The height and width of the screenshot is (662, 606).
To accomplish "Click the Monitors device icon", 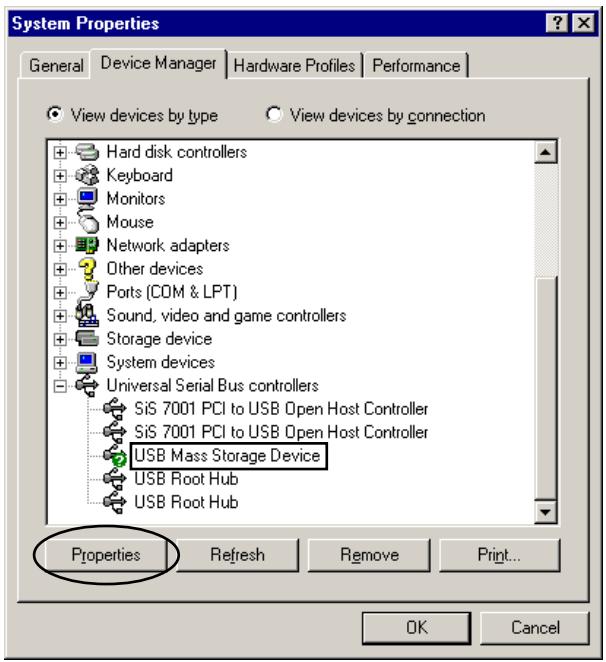I will click(x=87, y=198).
